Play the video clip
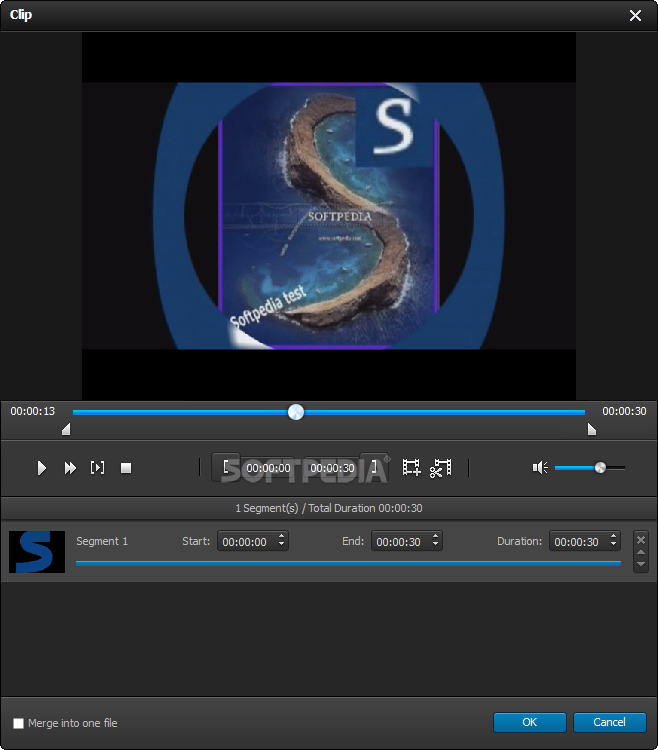Screen dimensions: 658x750 click(x=42, y=468)
